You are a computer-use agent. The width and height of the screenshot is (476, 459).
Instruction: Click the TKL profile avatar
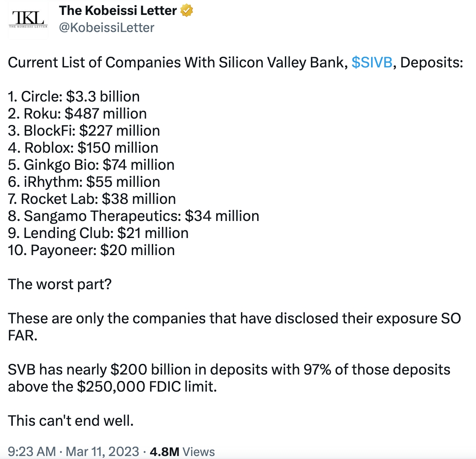pos(28,20)
